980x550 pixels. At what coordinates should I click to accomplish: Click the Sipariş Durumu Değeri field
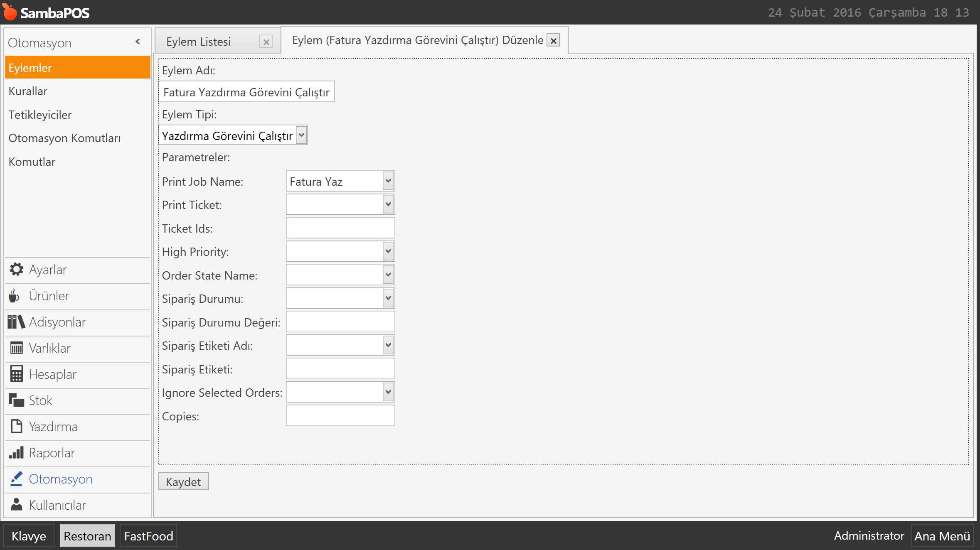point(340,322)
